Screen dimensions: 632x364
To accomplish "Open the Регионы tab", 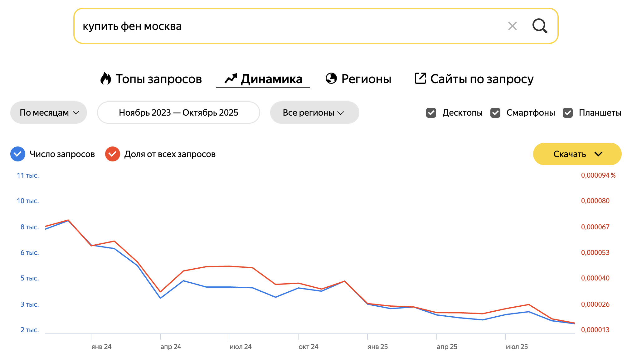I will point(366,79).
